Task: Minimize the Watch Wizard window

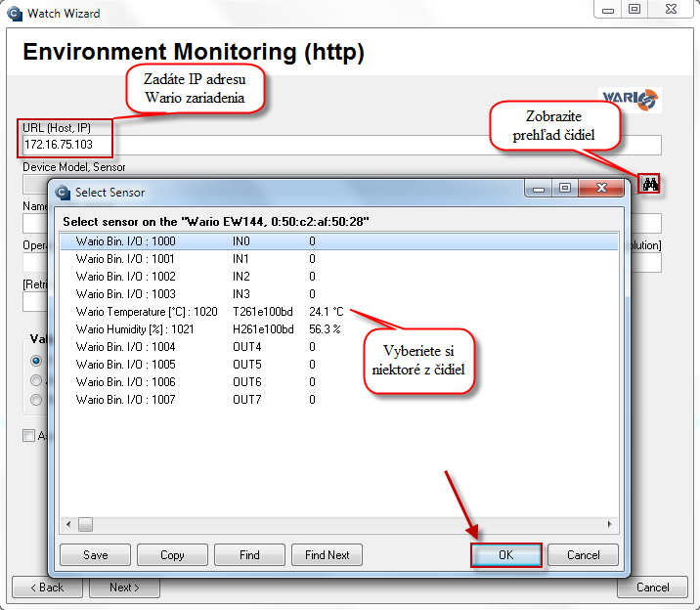Action: point(607,10)
